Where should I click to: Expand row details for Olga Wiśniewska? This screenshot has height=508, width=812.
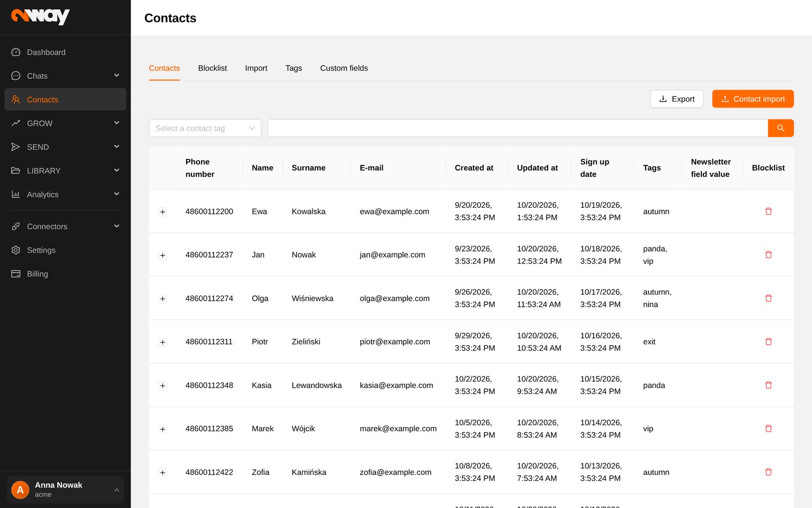(163, 299)
